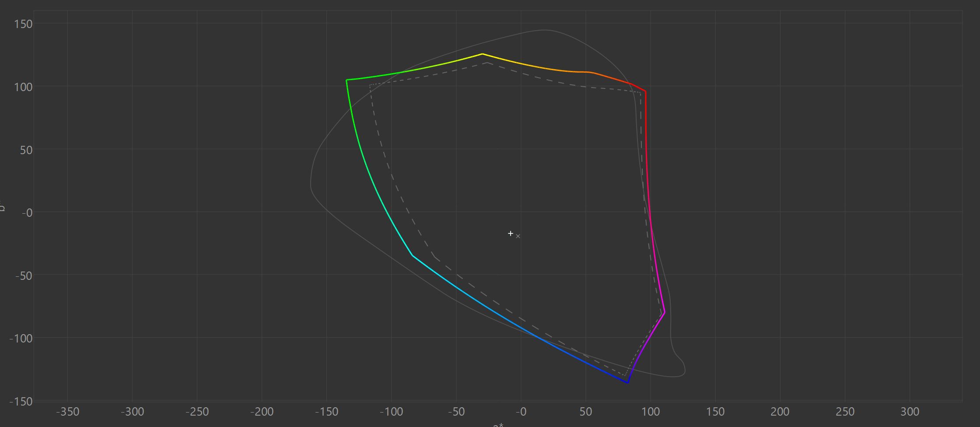Click the 50 label on the vertical axis
980x427 pixels.
tap(26, 150)
